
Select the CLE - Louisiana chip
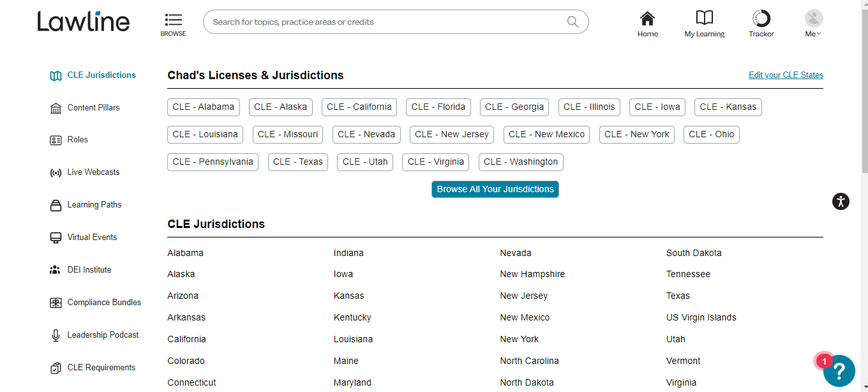click(x=206, y=135)
